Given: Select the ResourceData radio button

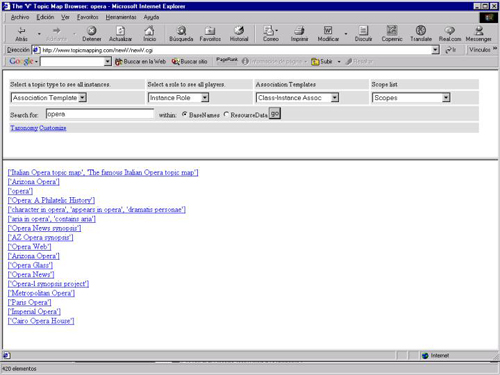Looking at the screenshot, I should click(226, 114).
